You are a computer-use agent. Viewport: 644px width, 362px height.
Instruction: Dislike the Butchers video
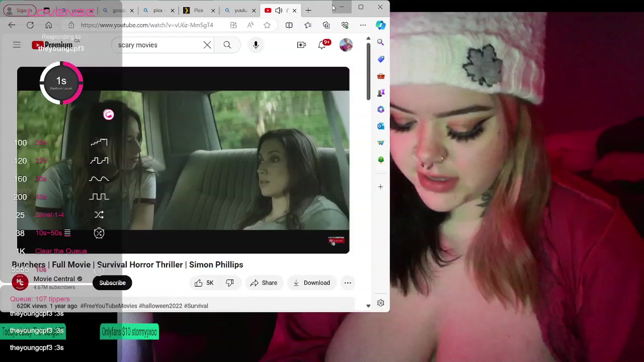point(230,283)
